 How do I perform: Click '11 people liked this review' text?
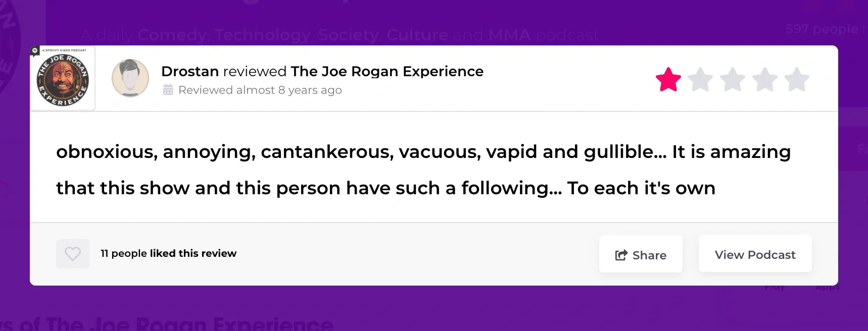pyautogui.click(x=168, y=253)
